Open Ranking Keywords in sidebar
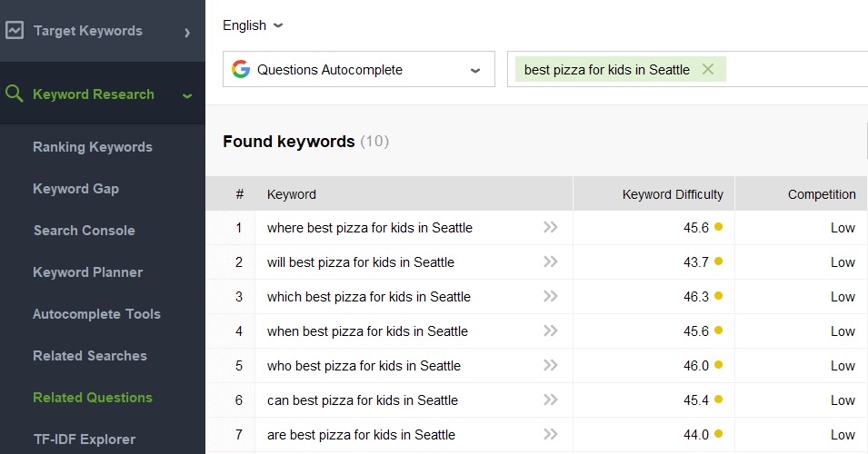 coord(93,147)
